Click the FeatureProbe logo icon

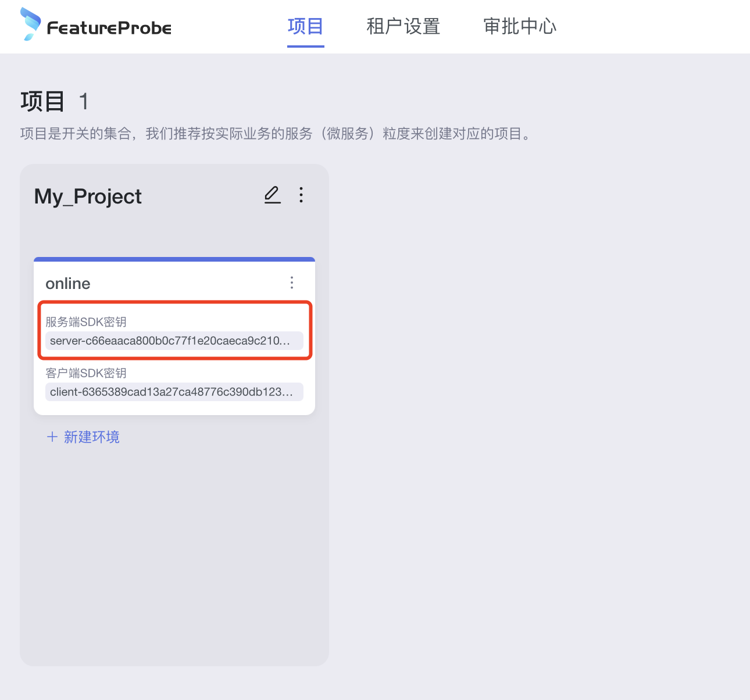[30, 24]
